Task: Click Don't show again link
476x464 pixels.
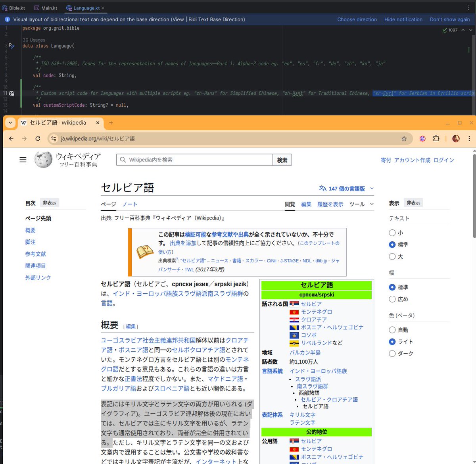Action: 450,19
